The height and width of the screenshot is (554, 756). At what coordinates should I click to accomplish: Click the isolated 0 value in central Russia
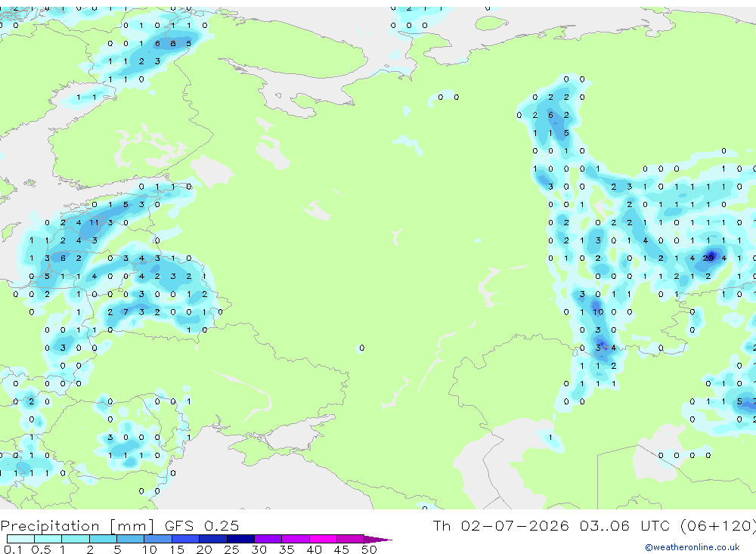(x=361, y=348)
